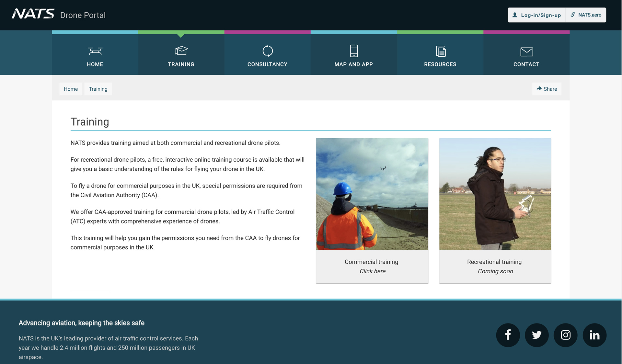
Task: Click the 'NATS provides training aimed' sentence
Action: (176, 143)
